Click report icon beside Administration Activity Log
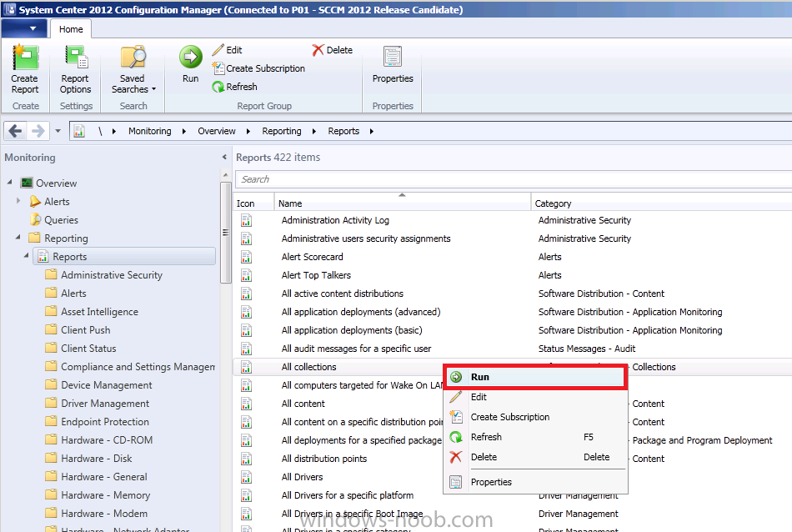This screenshot has width=792, height=532. point(246,220)
